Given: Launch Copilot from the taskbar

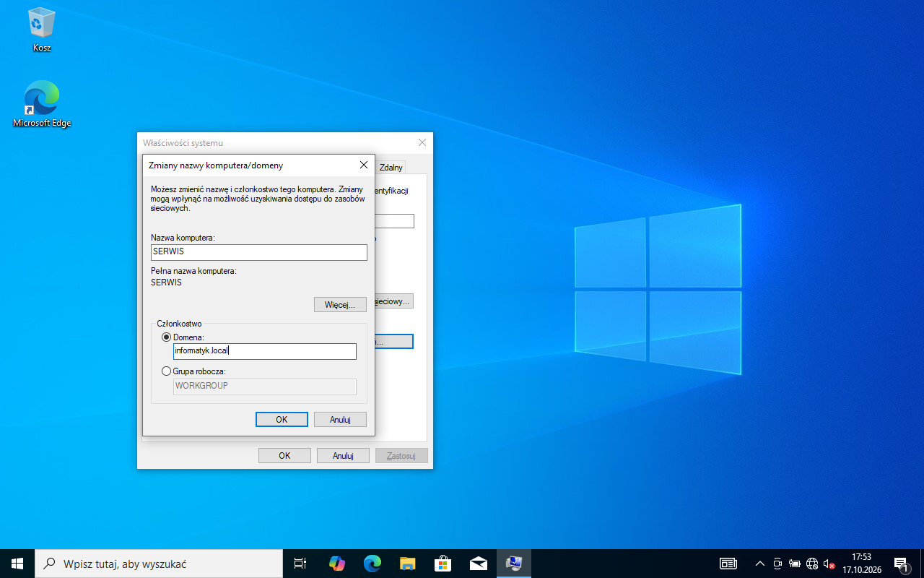Looking at the screenshot, I should tap(336, 564).
